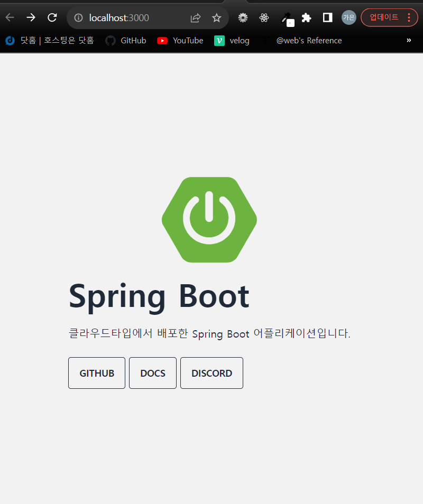
Task: Bookmark this page with the star
Action: pos(216,17)
